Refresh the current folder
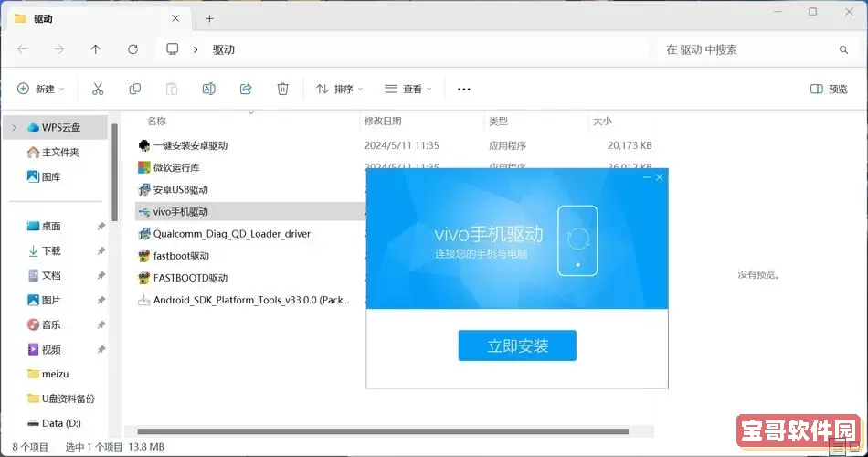 (132, 49)
